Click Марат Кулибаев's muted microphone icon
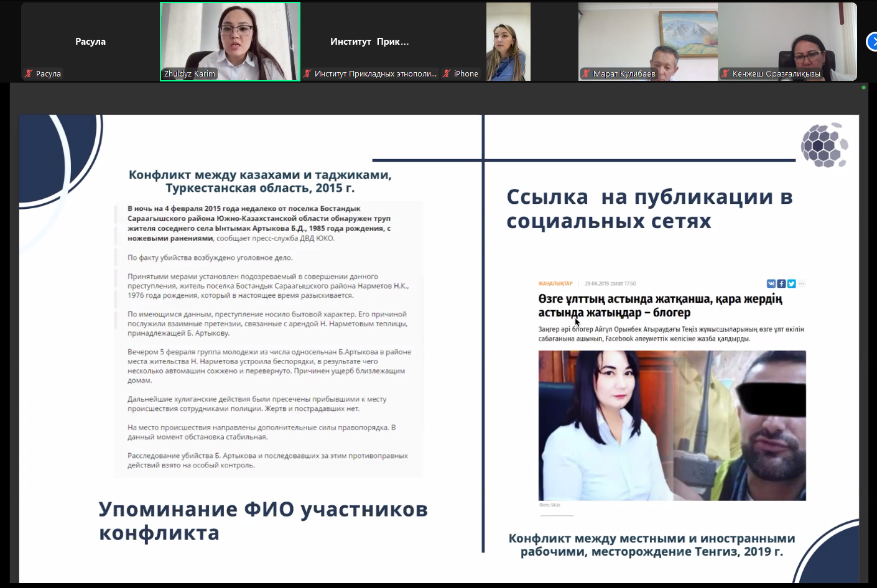The image size is (877, 588). [x=586, y=73]
